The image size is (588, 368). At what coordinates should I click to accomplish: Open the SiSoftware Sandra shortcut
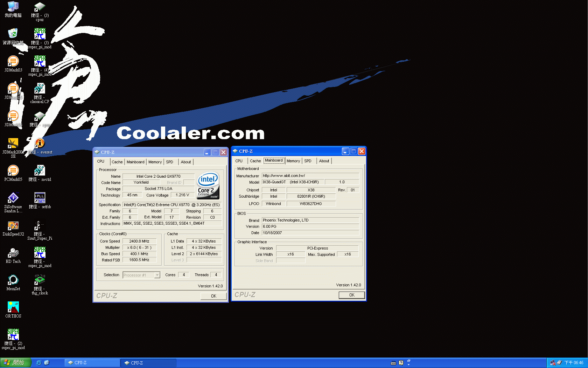13,203
